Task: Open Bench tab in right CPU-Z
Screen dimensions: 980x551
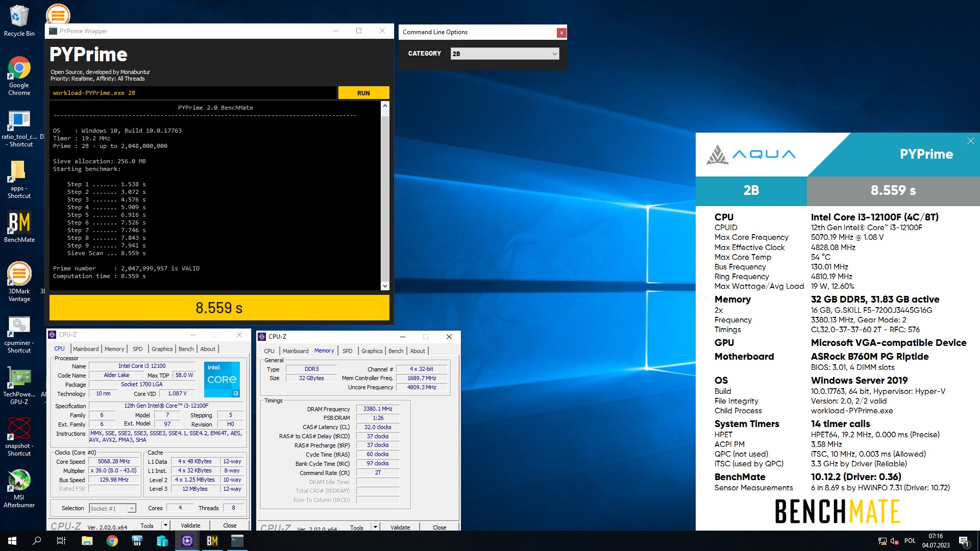Action: point(396,351)
